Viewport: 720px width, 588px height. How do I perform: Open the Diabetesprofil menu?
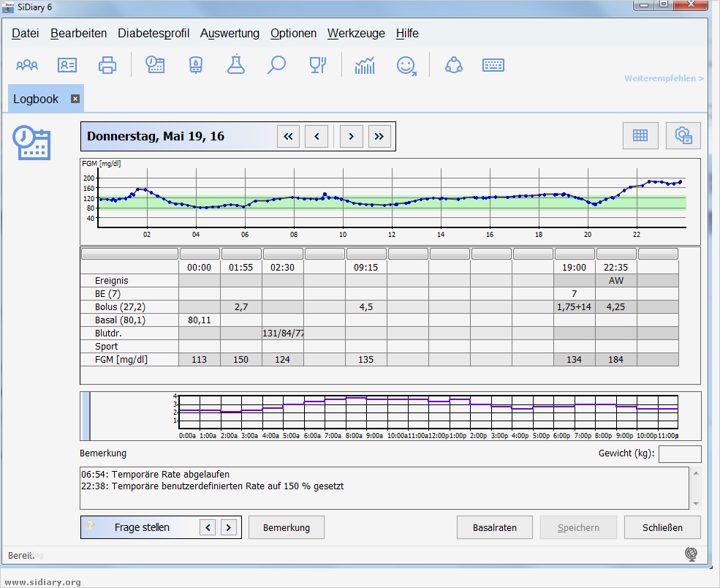[x=154, y=34]
